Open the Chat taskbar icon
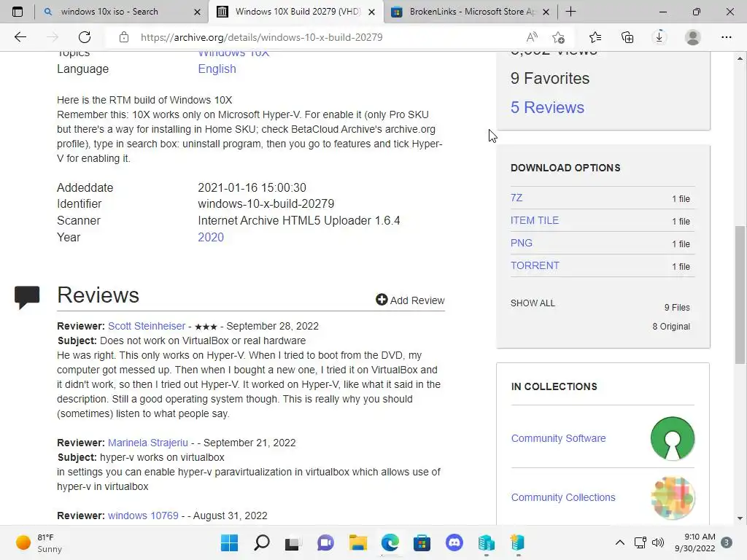Screen dimensions: 747x560 point(325,542)
